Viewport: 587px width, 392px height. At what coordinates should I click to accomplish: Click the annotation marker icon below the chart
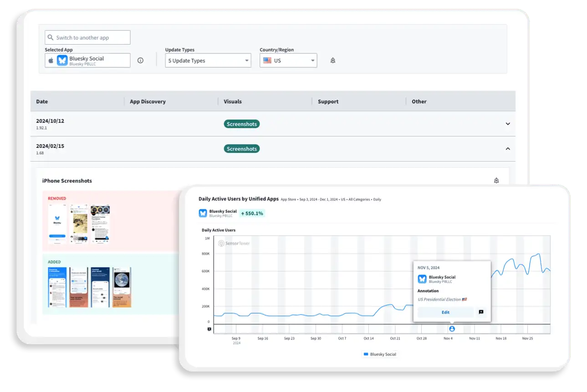point(452,329)
